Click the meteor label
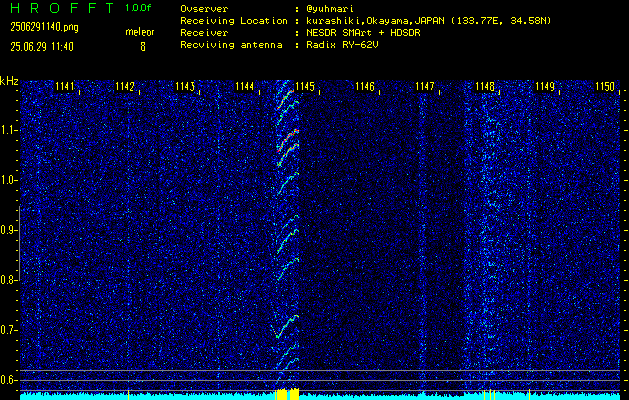This screenshot has height=400, width=629. [x=140, y=32]
